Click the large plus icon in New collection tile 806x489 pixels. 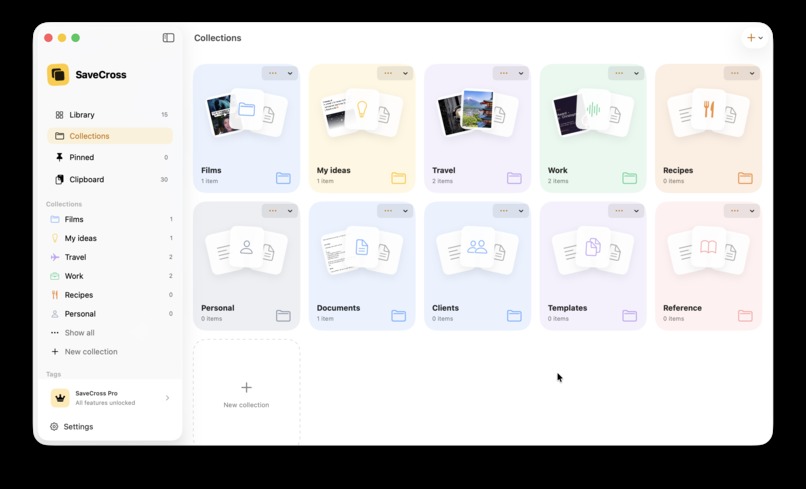pyautogui.click(x=247, y=387)
